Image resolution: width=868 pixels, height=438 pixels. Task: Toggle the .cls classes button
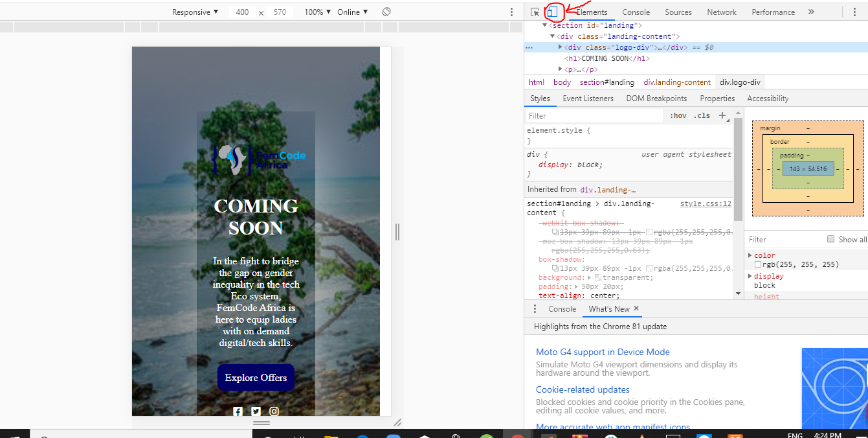(x=702, y=115)
